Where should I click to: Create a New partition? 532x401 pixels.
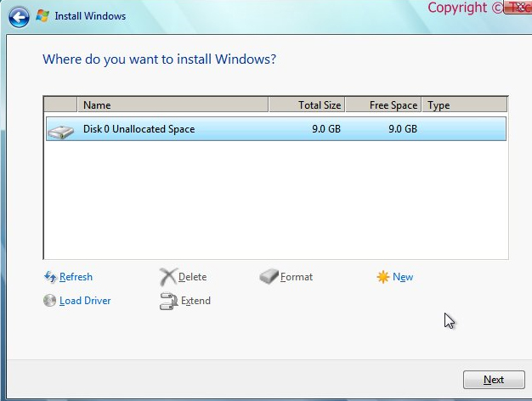click(403, 277)
